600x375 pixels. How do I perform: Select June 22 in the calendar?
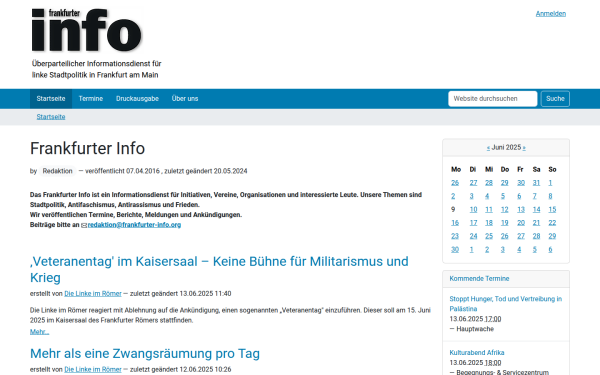tap(552, 223)
